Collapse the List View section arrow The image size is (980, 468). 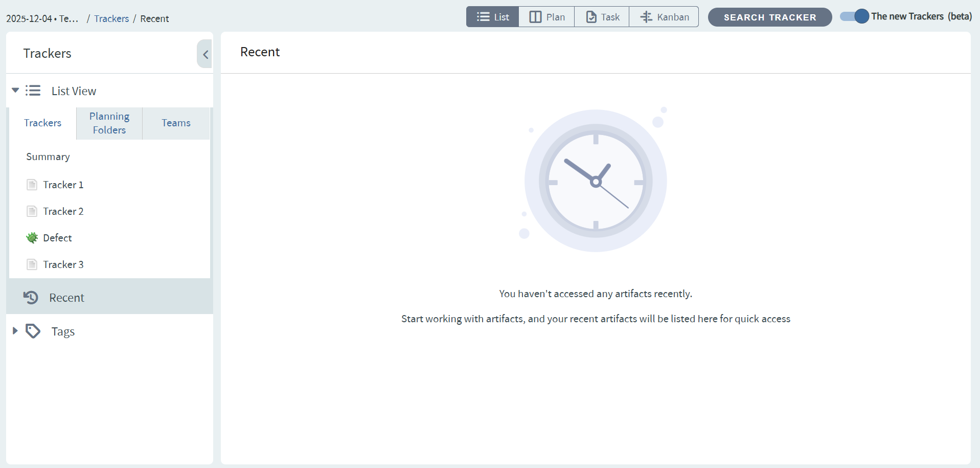click(x=15, y=91)
